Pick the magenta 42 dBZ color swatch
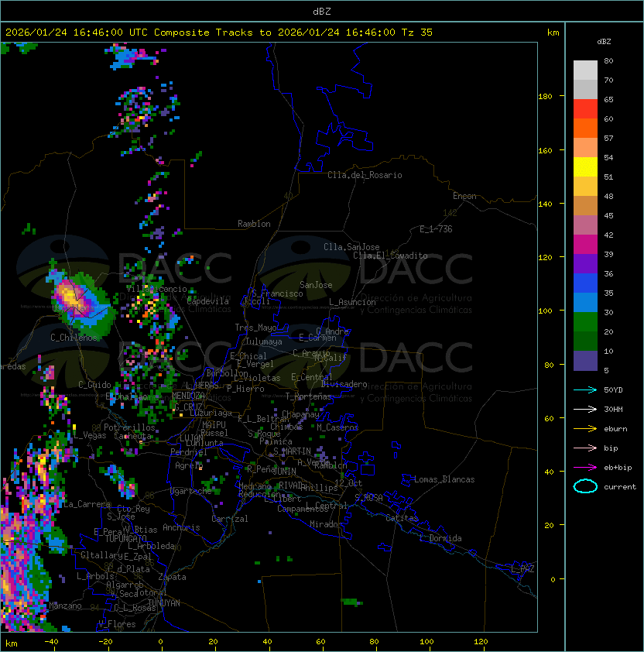Image resolution: width=644 pixels, height=652 pixels. 585,244
